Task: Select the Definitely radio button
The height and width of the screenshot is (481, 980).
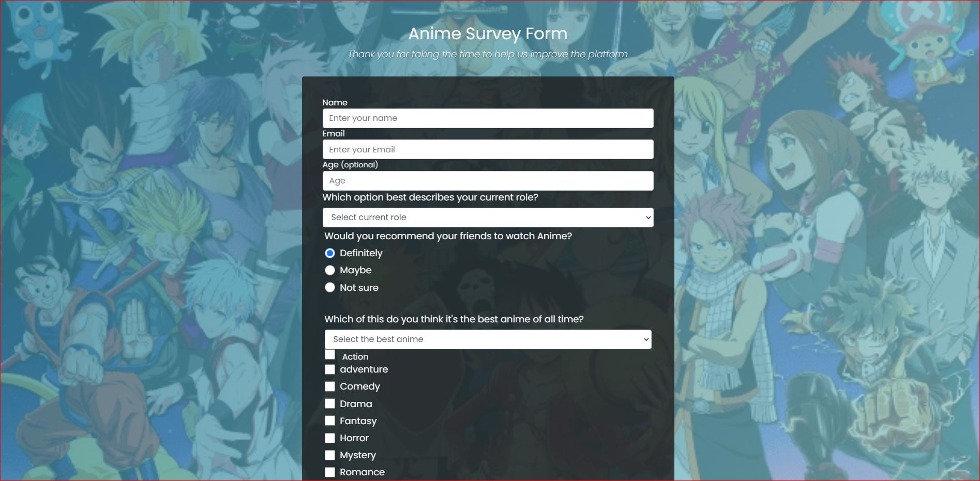Action: coord(330,253)
